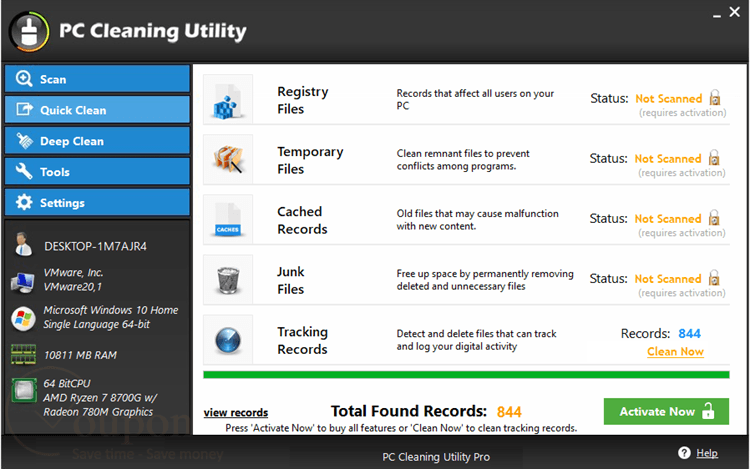
Task: Click the Cached Records caches icon
Action: [228, 219]
